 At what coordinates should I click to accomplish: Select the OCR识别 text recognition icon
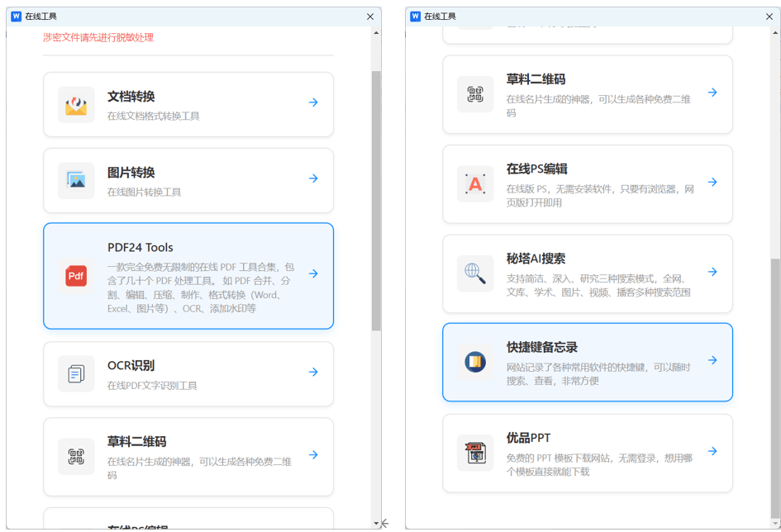[76, 372]
